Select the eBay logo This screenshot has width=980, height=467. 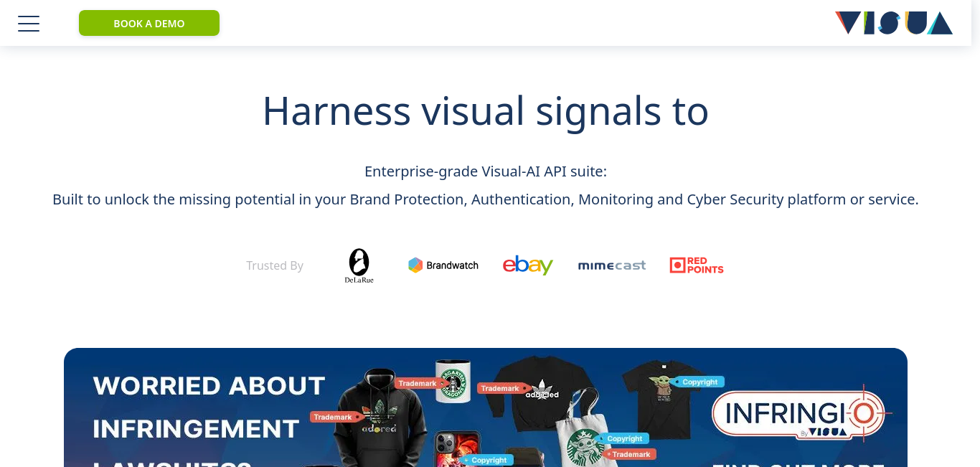pos(528,265)
